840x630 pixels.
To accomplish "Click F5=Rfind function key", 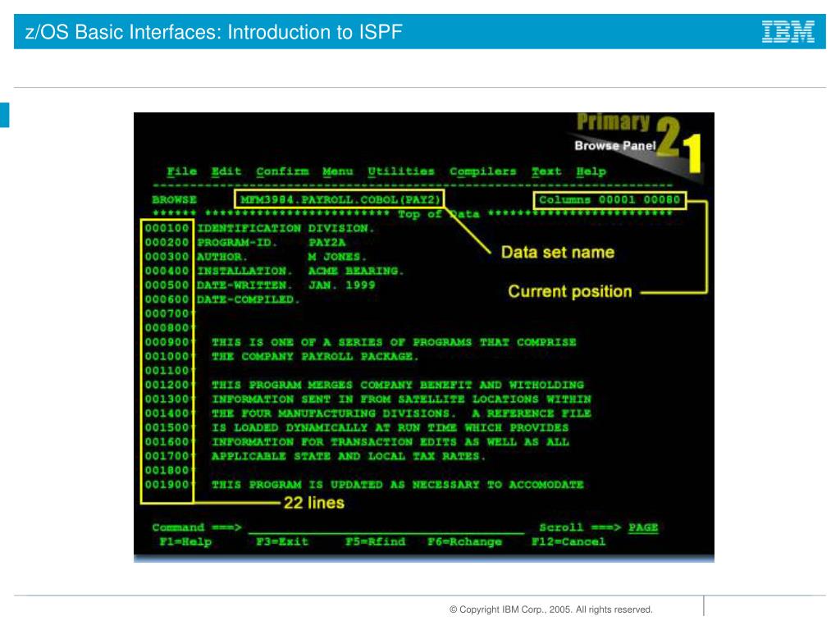I will [375, 541].
